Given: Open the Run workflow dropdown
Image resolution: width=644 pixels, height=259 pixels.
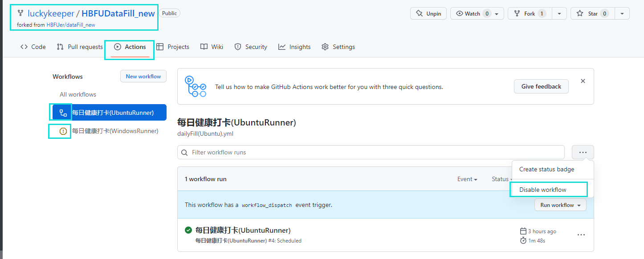Looking at the screenshot, I should pyautogui.click(x=560, y=205).
